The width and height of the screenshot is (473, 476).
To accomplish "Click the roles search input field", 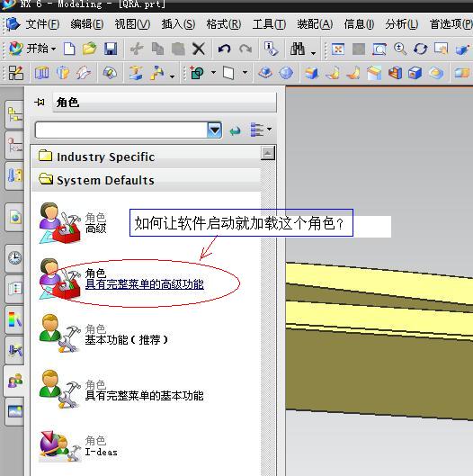I will tap(121, 130).
